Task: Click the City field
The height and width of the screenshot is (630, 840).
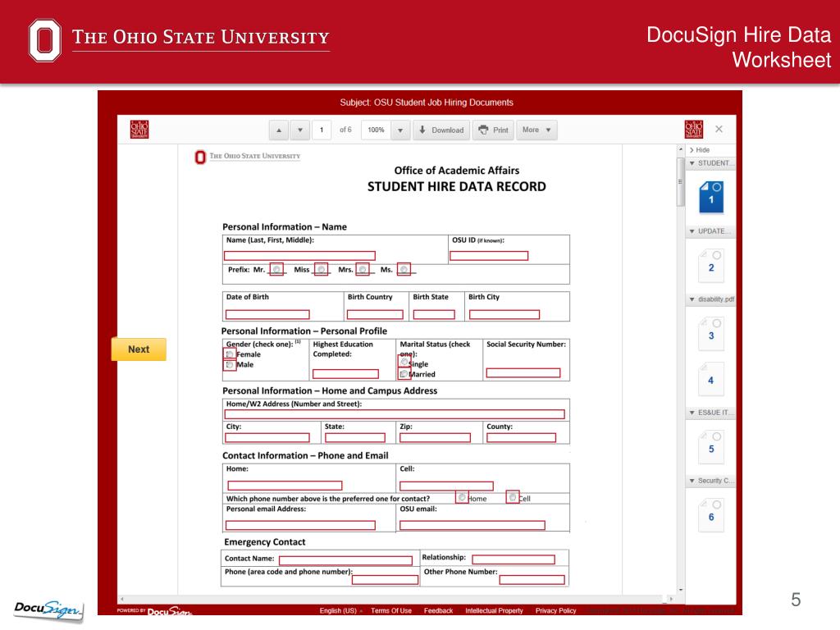Action: click(267, 438)
